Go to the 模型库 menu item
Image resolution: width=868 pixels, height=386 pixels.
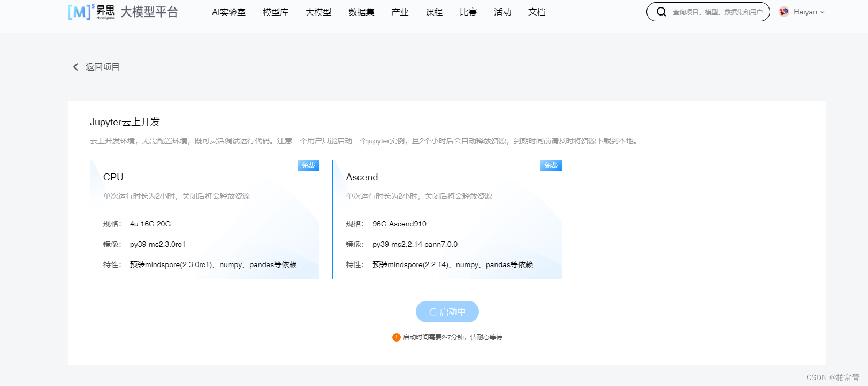coord(276,12)
